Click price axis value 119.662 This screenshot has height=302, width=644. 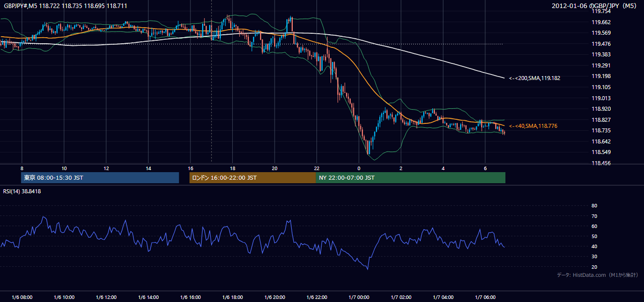pos(601,22)
